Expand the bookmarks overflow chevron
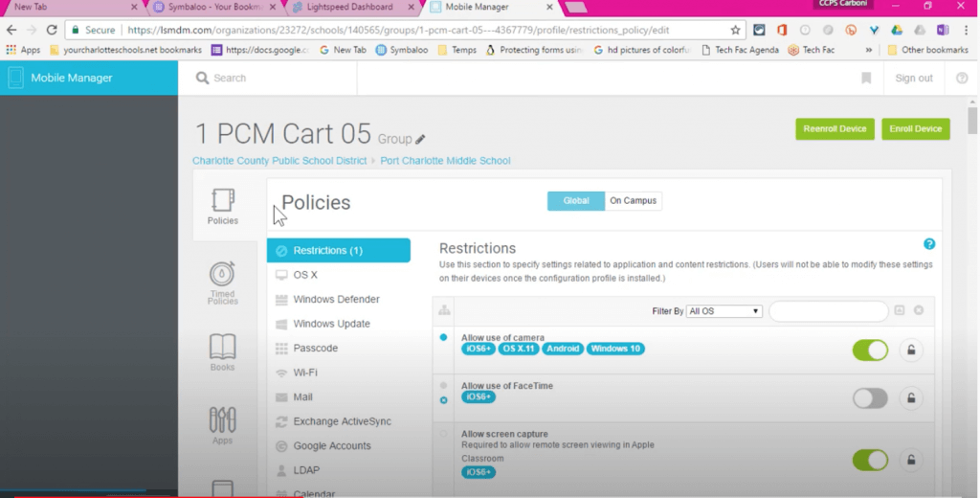This screenshot has width=980, height=498. pyautogui.click(x=868, y=50)
